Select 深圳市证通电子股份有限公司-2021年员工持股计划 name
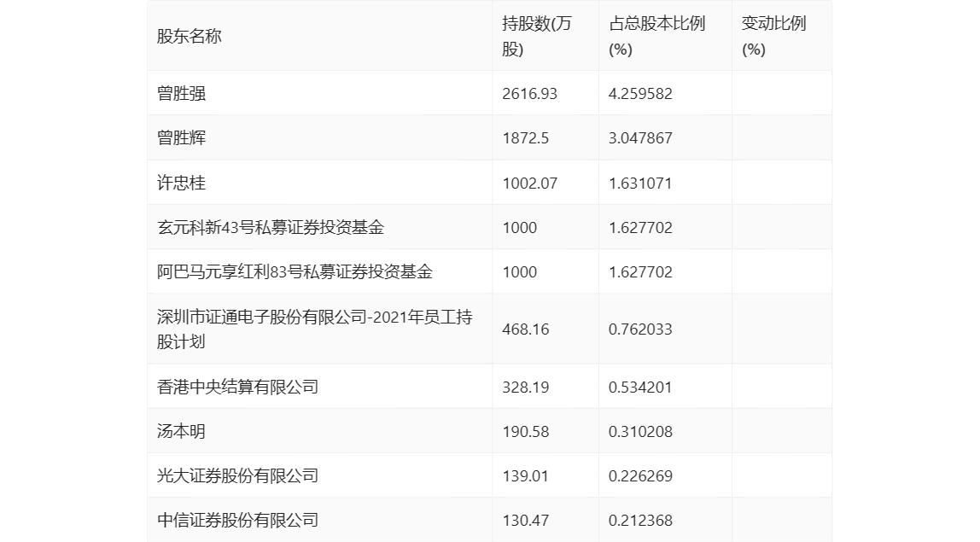This screenshot has width=980, height=542. [x=314, y=329]
